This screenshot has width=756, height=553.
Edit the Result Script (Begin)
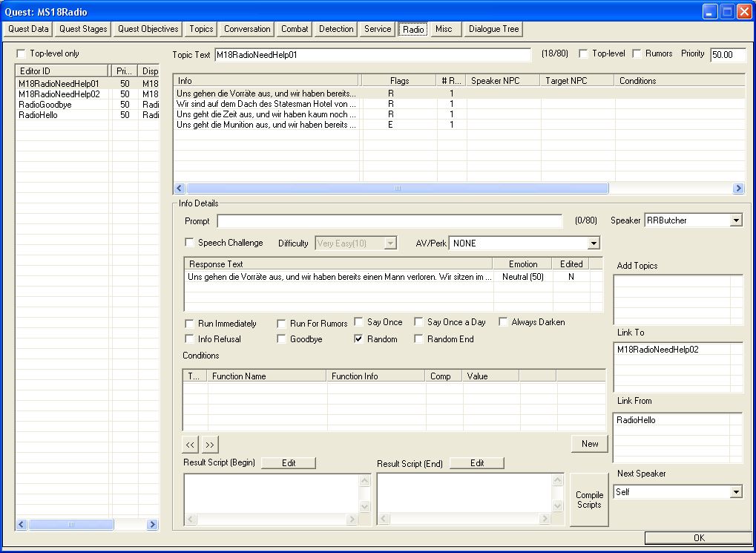tap(289, 463)
